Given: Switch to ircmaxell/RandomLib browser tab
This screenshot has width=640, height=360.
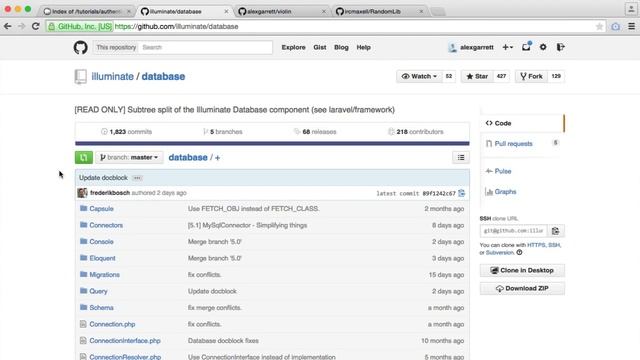Looking at the screenshot, I should (380, 11).
